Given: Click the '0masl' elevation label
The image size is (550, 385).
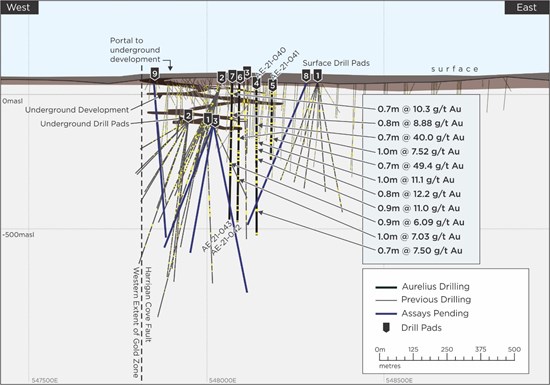Looking at the screenshot, I should pyautogui.click(x=13, y=101).
